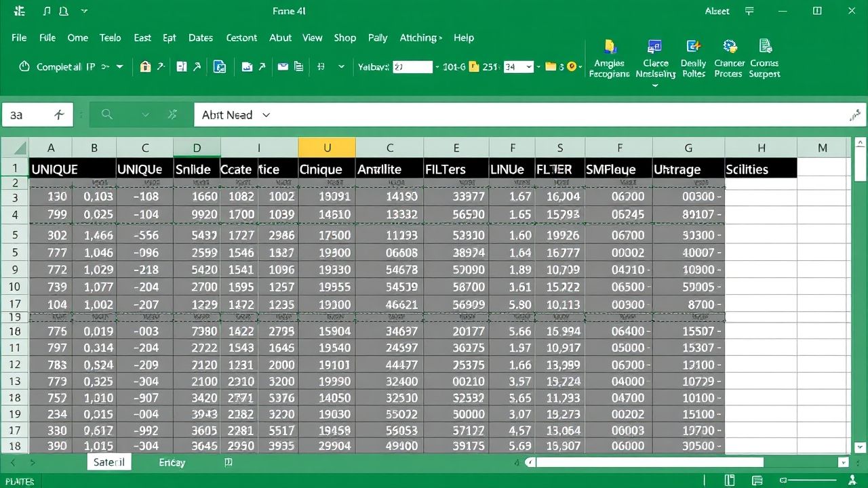
Task: Click the Yelbav input field
Action: coord(412,67)
